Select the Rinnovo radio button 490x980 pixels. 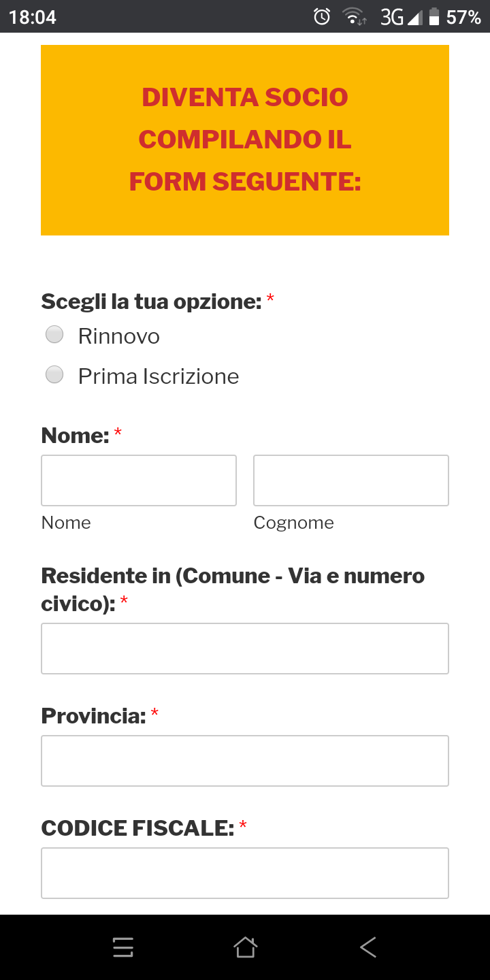[54, 334]
